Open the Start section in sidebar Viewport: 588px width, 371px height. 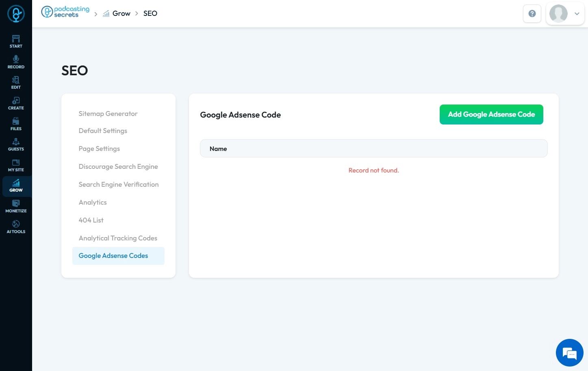click(16, 41)
